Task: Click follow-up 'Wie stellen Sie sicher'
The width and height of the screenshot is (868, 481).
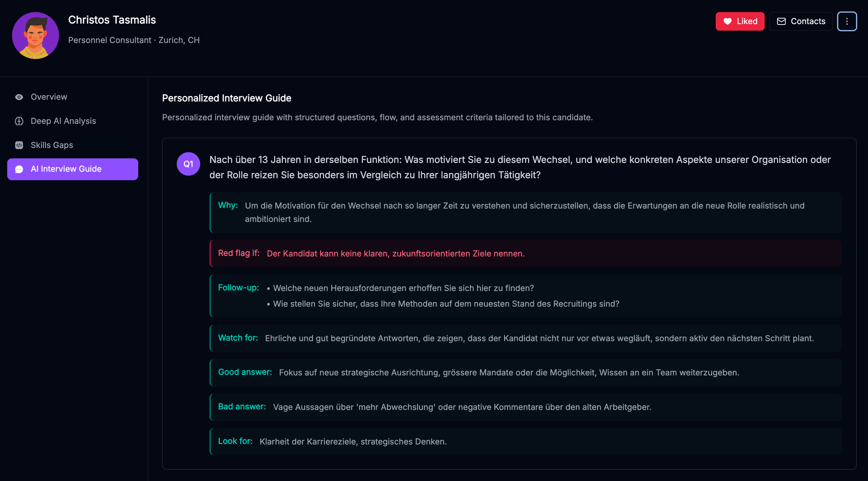Action: point(446,304)
